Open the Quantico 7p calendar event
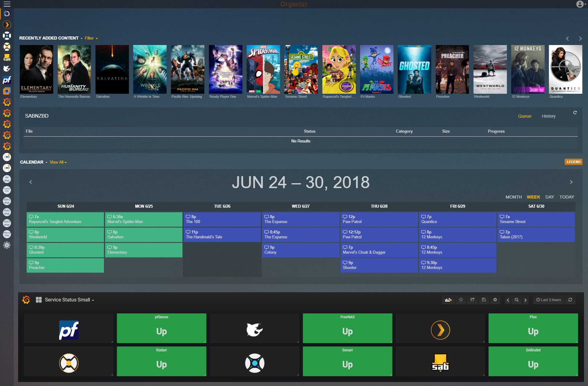588x386 pixels. pyautogui.click(x=458, y=219)
